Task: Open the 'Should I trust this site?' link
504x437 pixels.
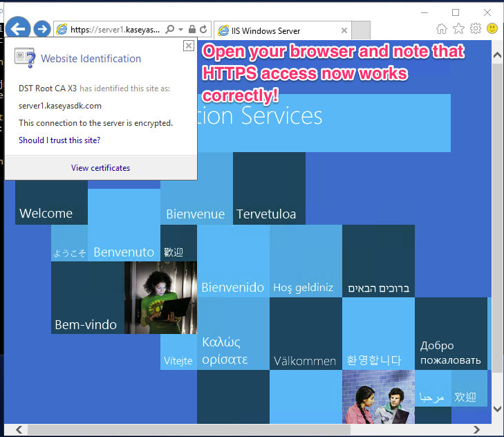Action: tap(59, 140)
